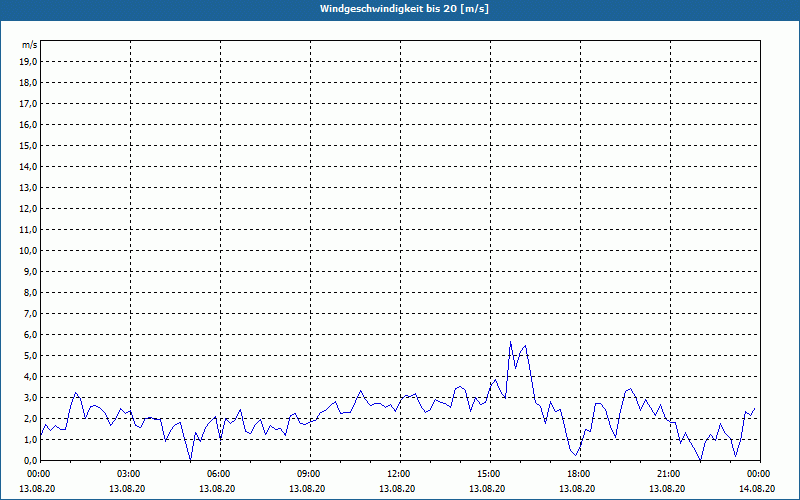
Task: Click the 13.08.20 date under 03:00
Action: [127, 488]
